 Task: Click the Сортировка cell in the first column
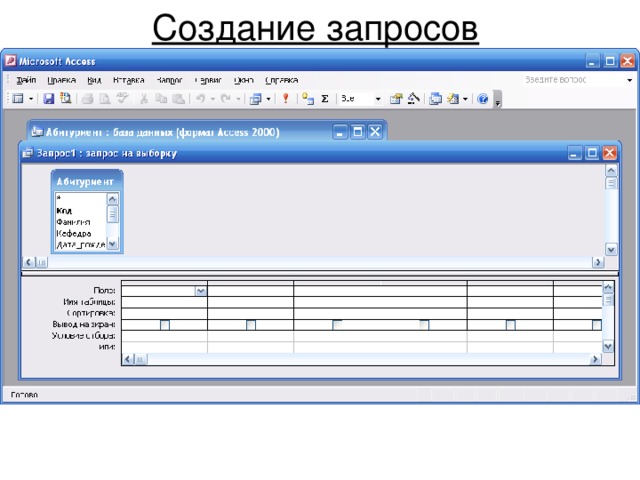tap(164, 313)
